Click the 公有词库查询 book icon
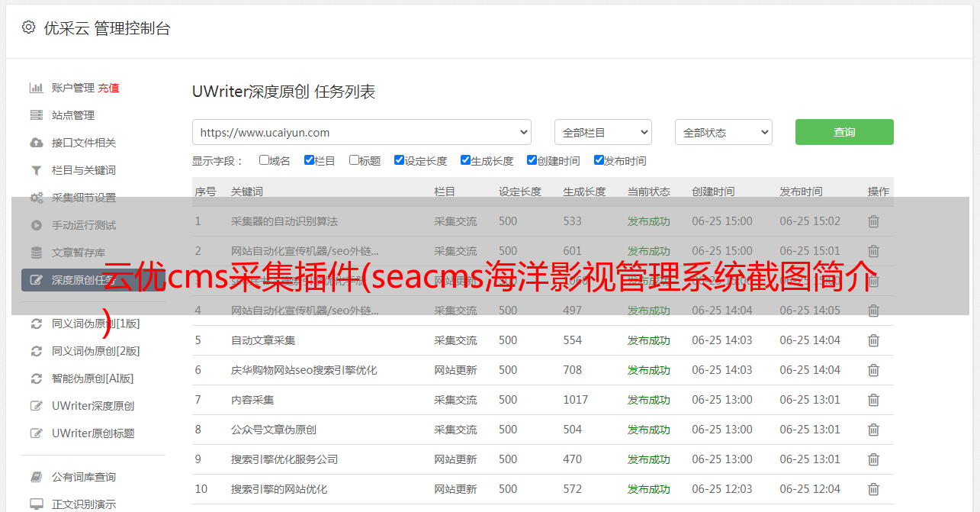The width and height of the screenshot is (980, 512). coord(36,477)
